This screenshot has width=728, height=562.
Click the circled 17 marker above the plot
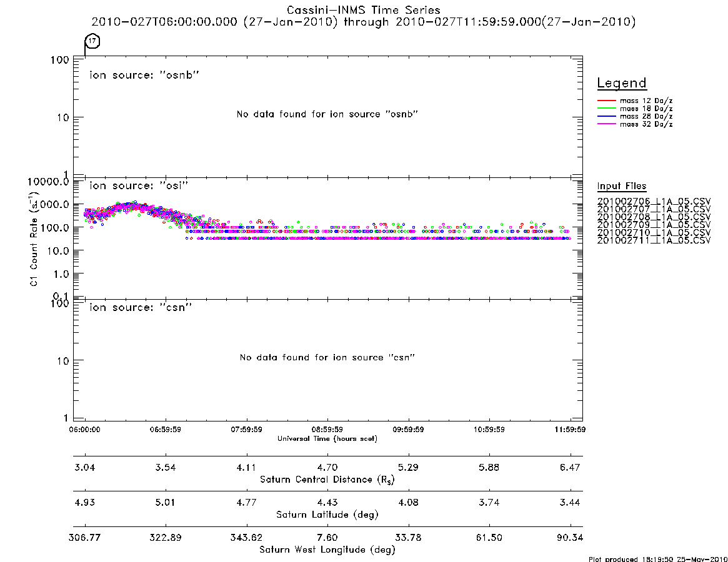pos(92,41)
